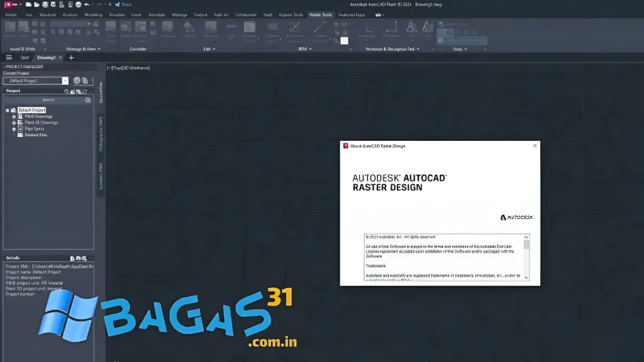
Task: Expand the Pipe Specs tree node
Action: tap(14, 129)
